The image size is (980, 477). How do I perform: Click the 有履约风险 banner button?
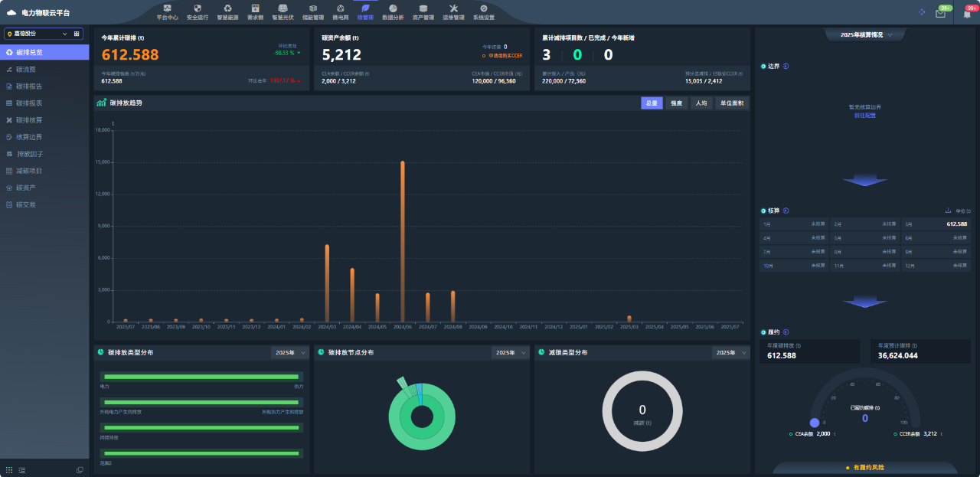[x=865, y=467]
